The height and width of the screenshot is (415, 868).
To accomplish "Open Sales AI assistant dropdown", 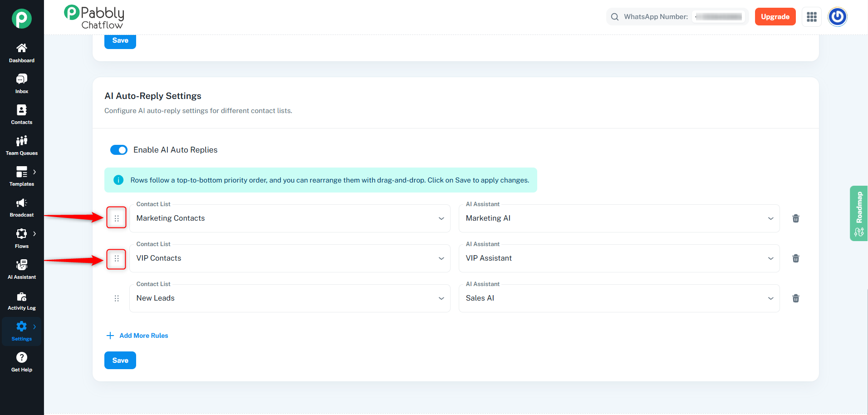I will click(619, 298).
